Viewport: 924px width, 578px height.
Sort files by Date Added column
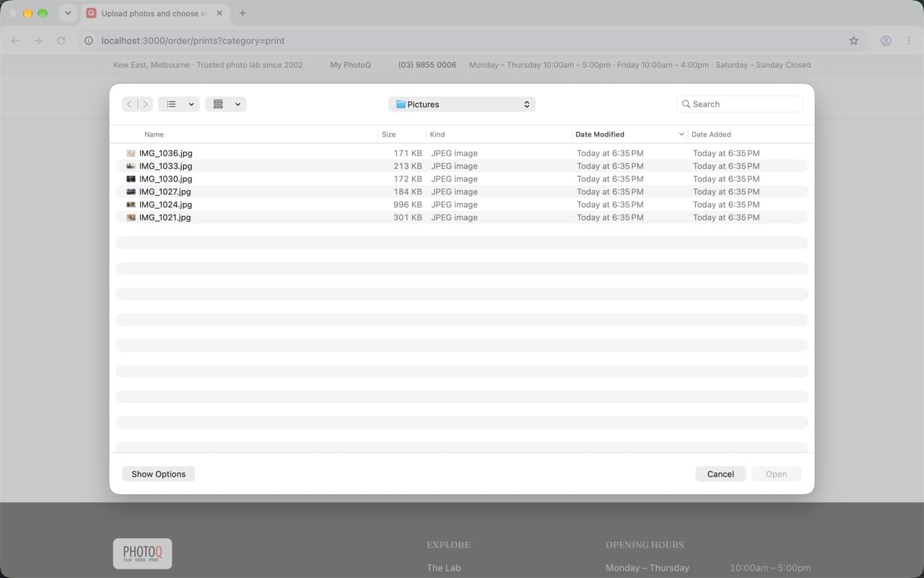click(x=711, y=134)
